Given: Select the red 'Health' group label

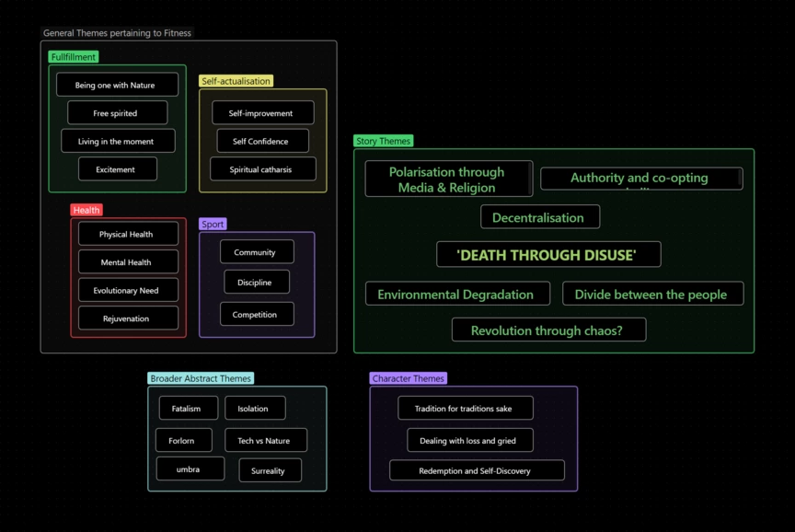Looking at the screenshot, I should (x=86, y=210).
